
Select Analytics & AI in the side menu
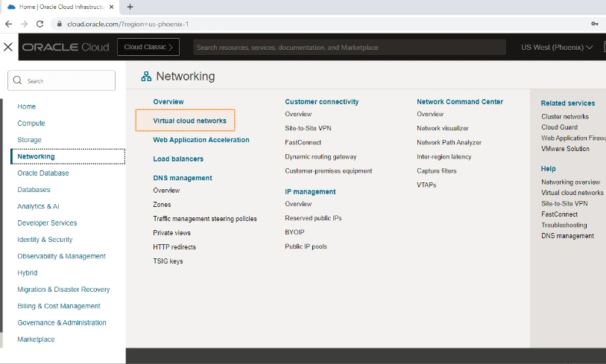tap(38, 206)
